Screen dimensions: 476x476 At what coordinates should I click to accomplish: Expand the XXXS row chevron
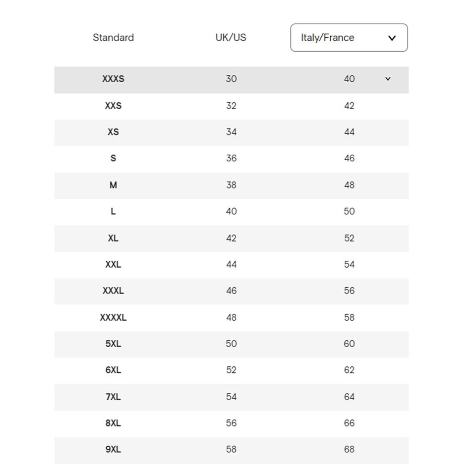tap(388, 79)
